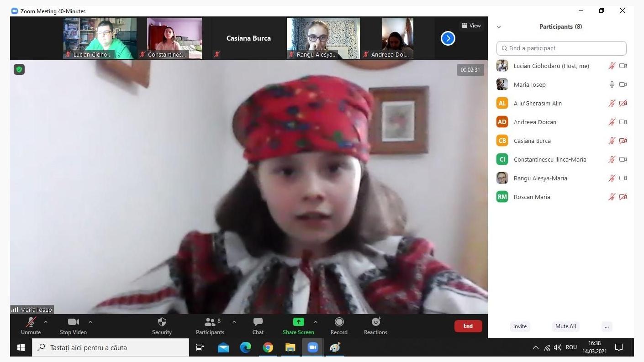Open the View layout menu
This screenshot has width=644, height=362.
471,26
